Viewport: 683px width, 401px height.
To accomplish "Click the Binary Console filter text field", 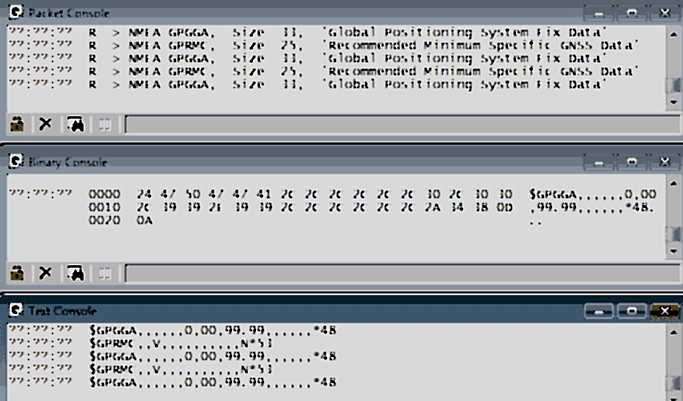I will tap(390, 272).
